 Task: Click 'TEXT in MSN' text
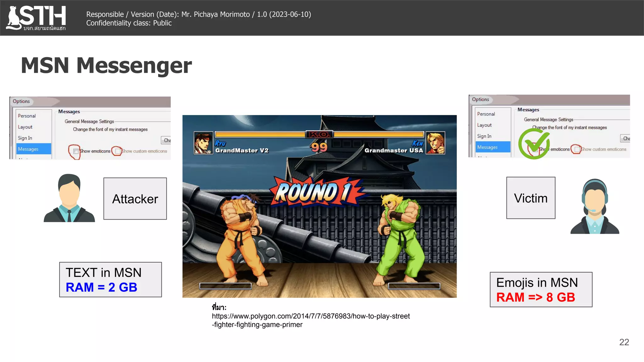(x=103, y=272)
